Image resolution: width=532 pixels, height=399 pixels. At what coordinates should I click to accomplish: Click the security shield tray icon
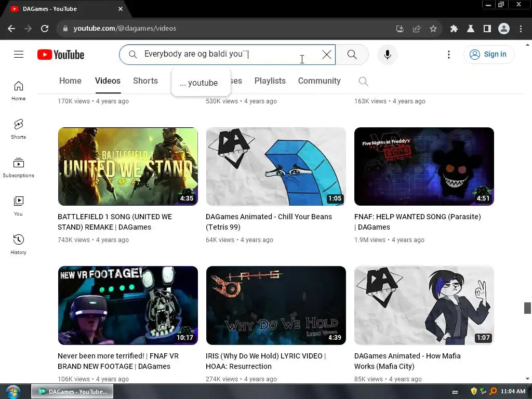tap(474, 391)
